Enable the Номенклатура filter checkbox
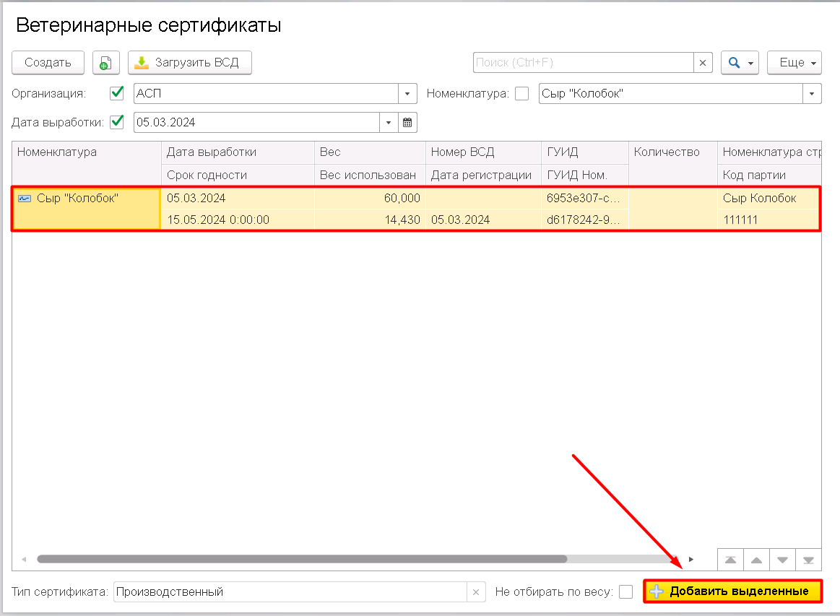This screenshot has width=840, height=616. point(521,93)
